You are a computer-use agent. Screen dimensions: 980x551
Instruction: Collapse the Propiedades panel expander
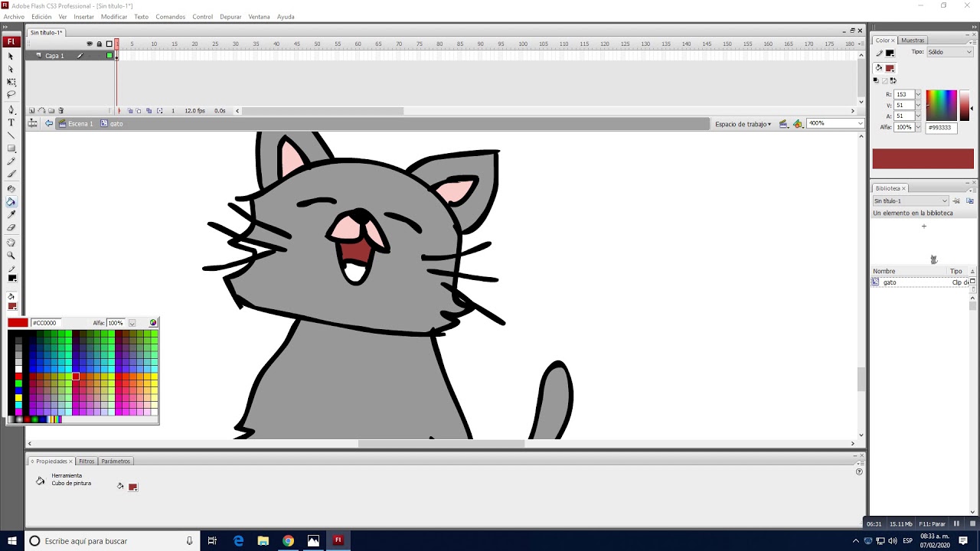(x=32, y=461)
